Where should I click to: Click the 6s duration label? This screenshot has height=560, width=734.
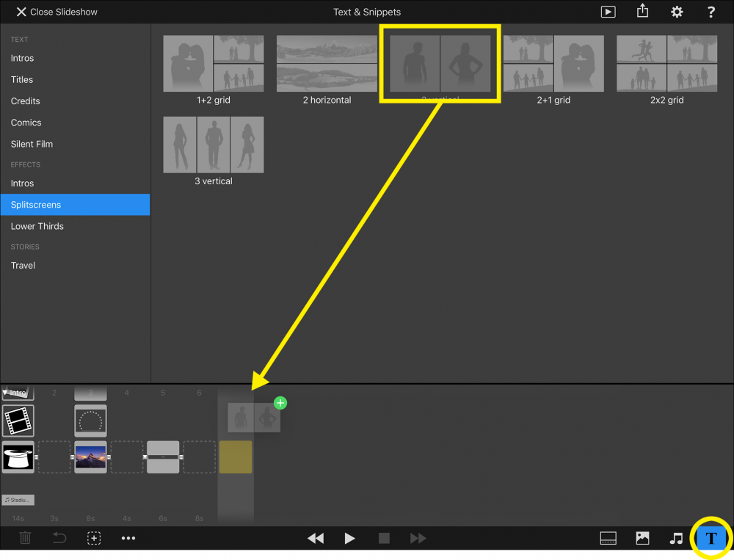click(163, 518)
